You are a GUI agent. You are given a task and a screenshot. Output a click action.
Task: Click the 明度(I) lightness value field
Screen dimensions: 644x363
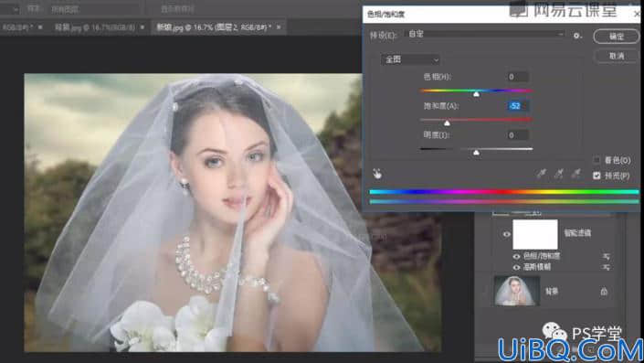pyautogui.click(x=517, y=134)
